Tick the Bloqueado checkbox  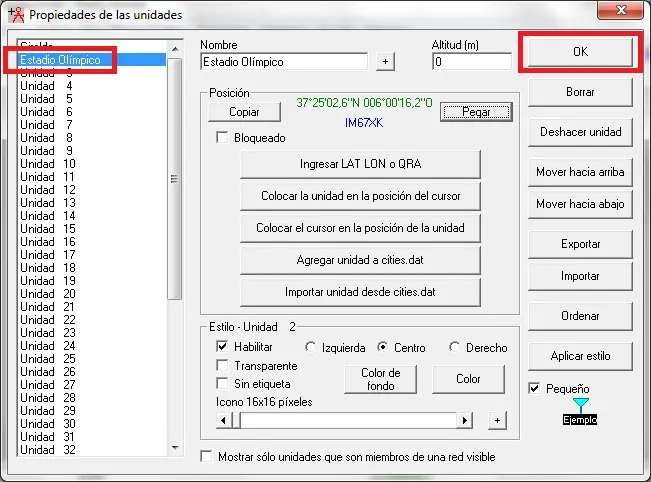click(223, 137)
